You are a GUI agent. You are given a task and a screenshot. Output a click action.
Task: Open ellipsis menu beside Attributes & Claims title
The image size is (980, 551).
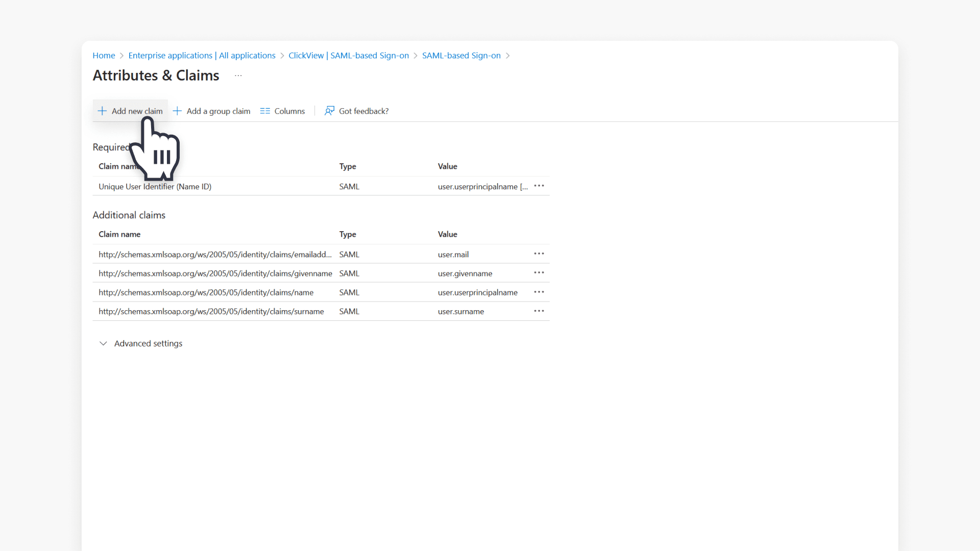pyautogui.click(x=238, y=76)
